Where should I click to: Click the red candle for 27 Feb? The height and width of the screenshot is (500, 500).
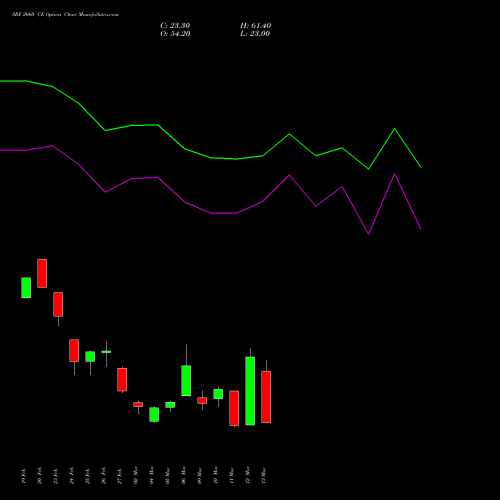click(x=122, y=379)
